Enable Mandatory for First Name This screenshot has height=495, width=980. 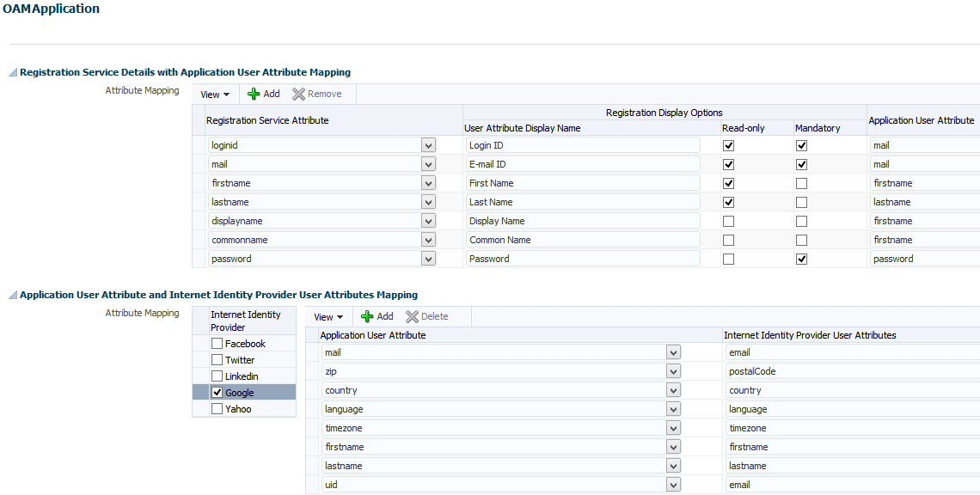click(801, 183)
